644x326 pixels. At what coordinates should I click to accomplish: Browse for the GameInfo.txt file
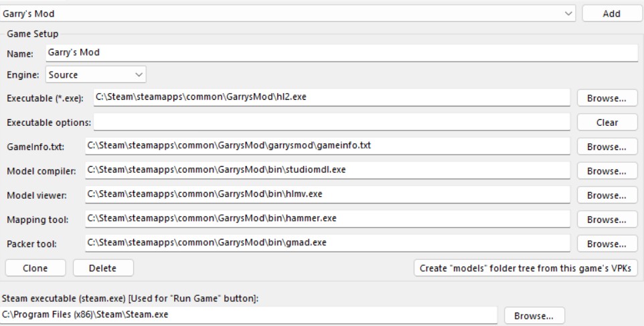tap(607, 147)
